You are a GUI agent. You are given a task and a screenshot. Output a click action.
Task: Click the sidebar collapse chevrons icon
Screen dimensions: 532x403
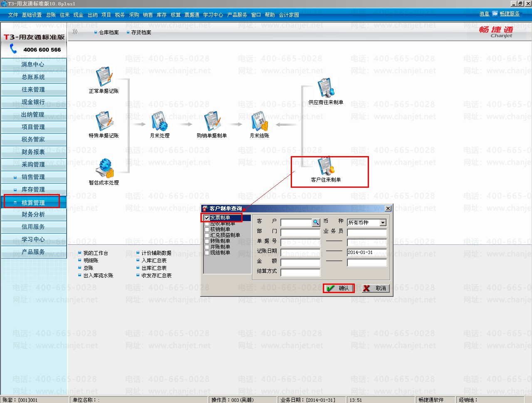click(75, 32)
